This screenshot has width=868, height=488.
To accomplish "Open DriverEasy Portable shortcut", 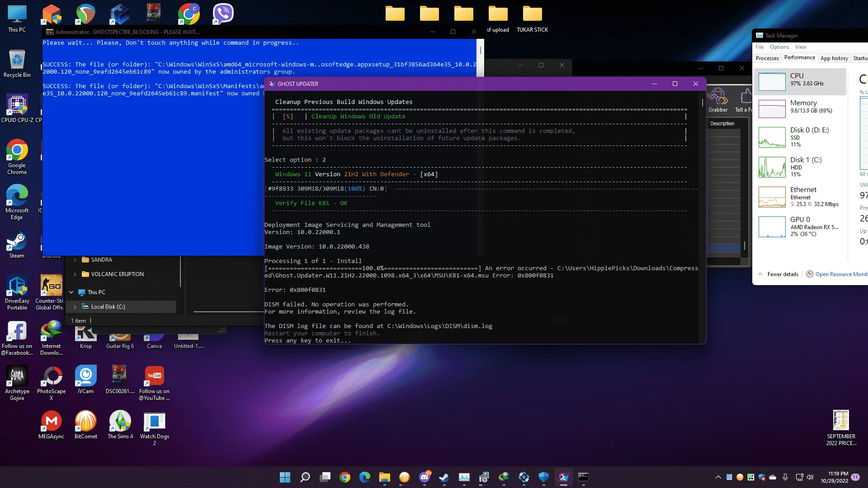I will click(x=17, y=292).
